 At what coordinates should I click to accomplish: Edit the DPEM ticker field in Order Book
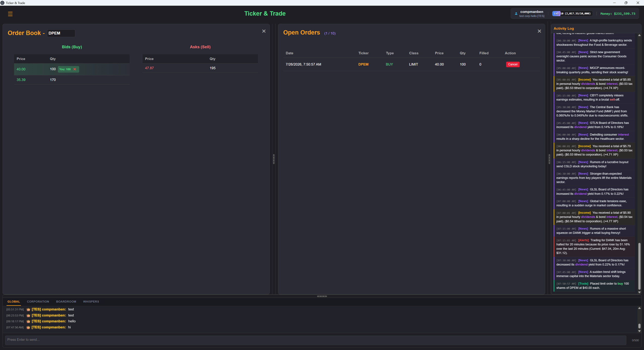pos(61,33)
